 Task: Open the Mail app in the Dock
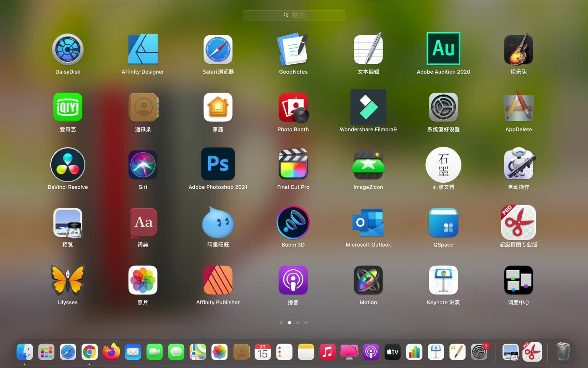pos(133,352)
